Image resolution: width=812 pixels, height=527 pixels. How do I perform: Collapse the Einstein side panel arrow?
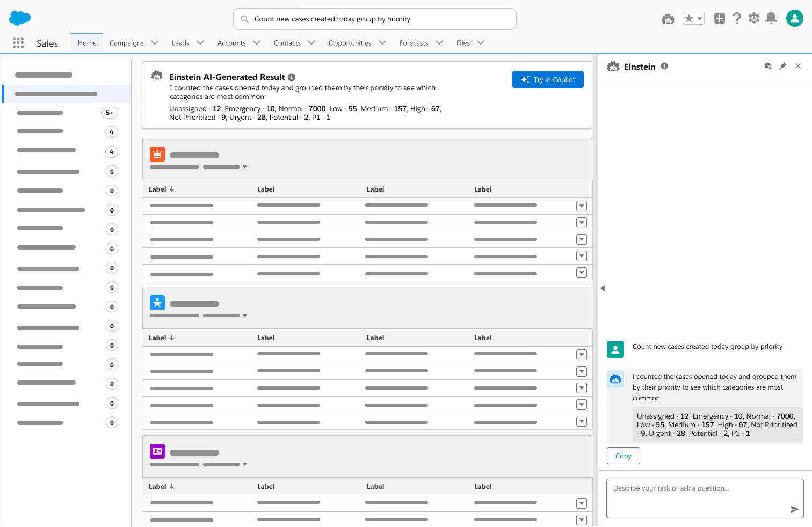(x=603, y=288)
